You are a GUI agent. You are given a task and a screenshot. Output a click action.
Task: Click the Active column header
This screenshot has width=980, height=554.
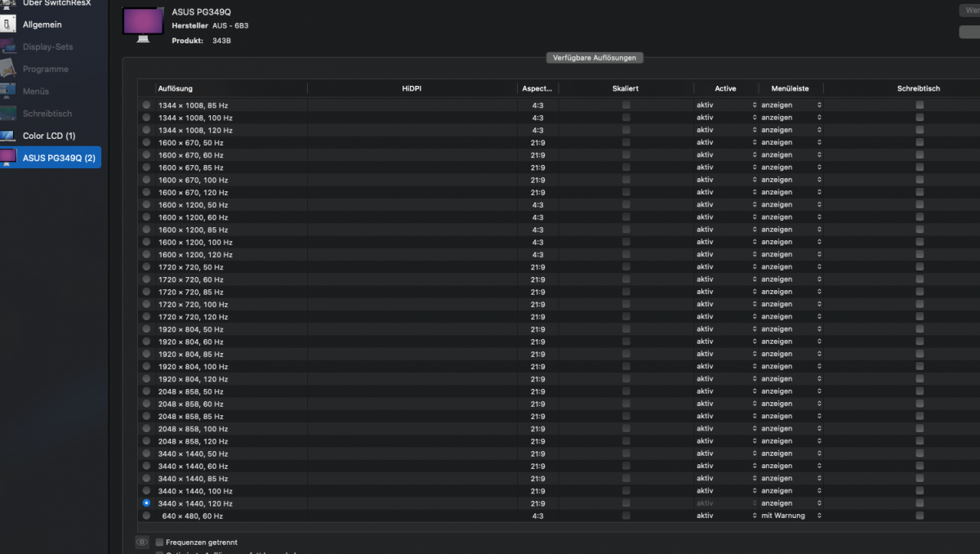(x=726, y=88)
